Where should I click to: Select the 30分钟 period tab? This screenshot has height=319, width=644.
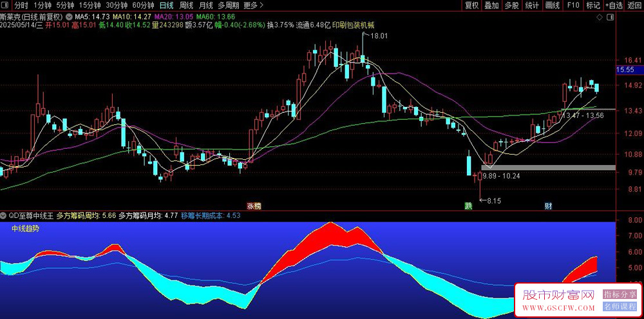click(x=116, y=5)
